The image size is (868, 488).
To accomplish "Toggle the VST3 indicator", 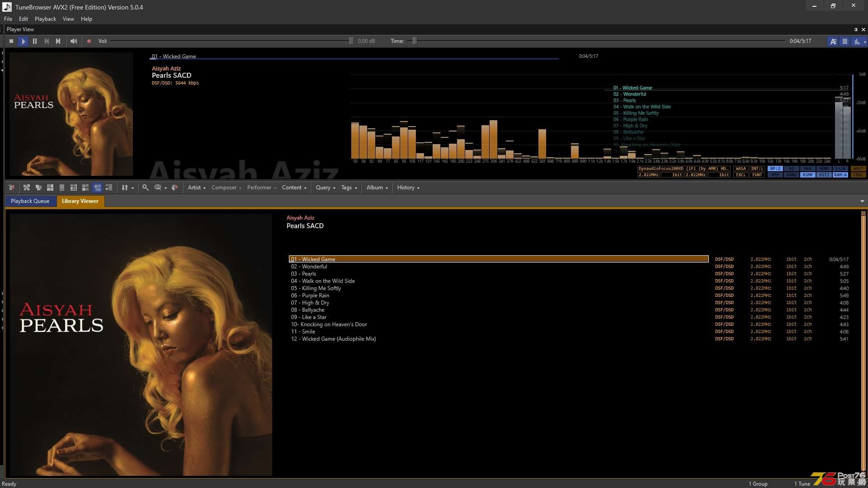I will click(x=824, y=175).
